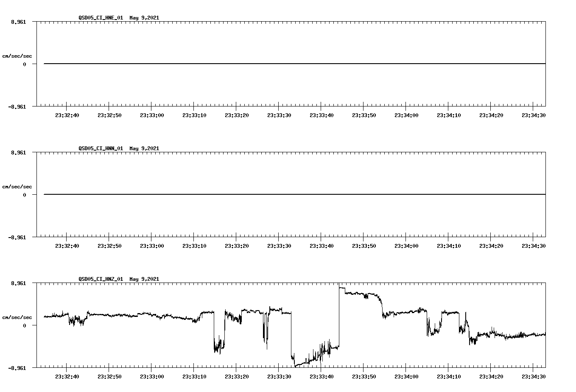This screenshot has height=392, width=576.
Task: Click the cm/sec/sec label beside the HNE plot
Action: pos(17,55)
